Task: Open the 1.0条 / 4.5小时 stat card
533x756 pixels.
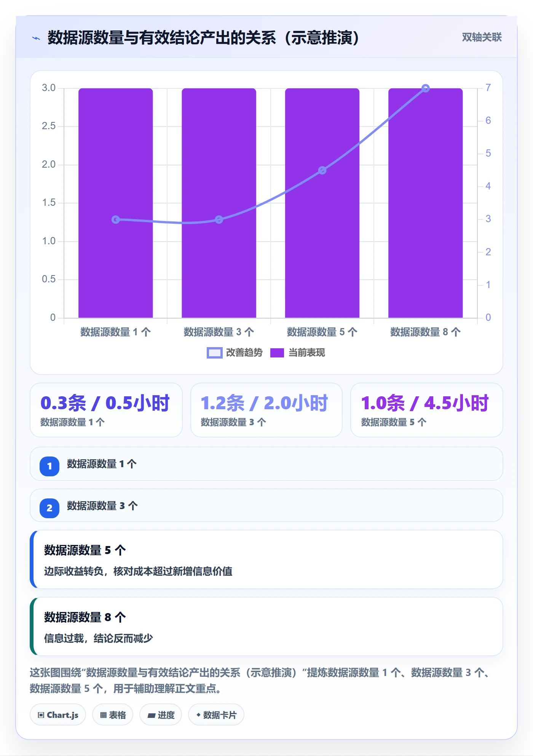Action: click(x=427, y=410)
